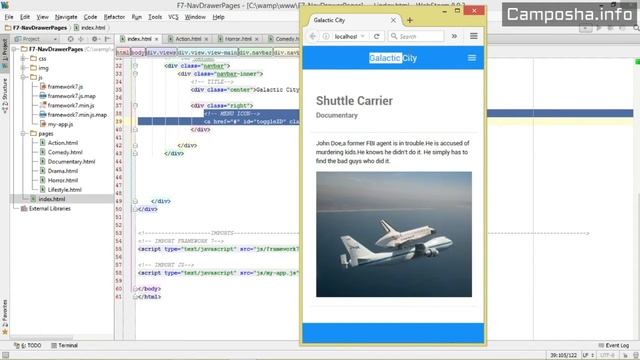Select the div.navbar breadcrumb
This screenshot has width=640, height=360.
(x=255, y=53)
